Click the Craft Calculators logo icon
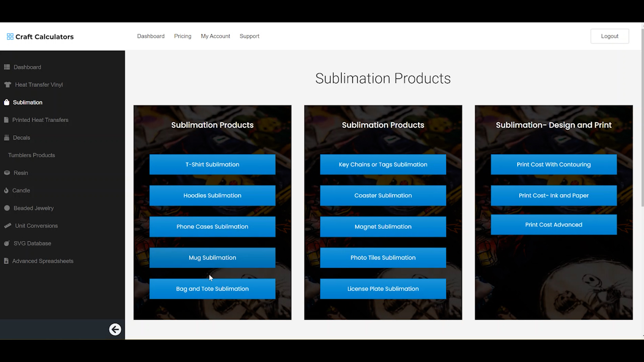This screenshot has width=644, height=362. tap(10, 37)
